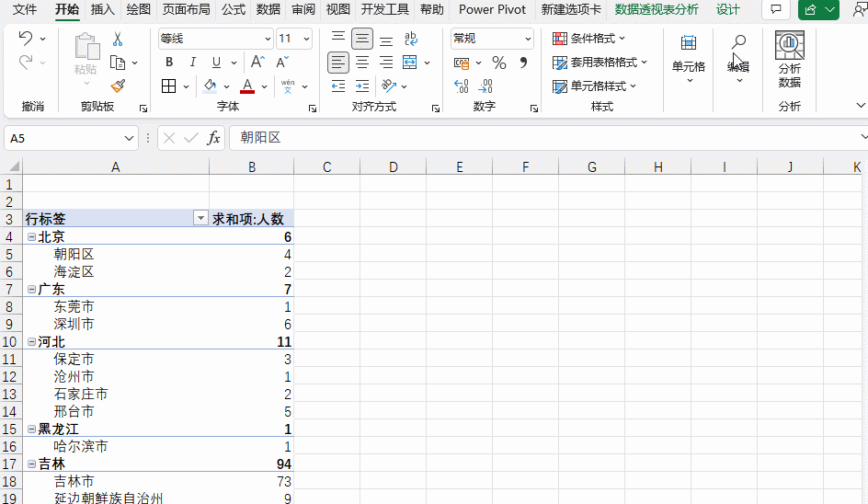The image size is (868, 504).
Task: Click the Cut scissors icon
Action: click(x=118, y=40)
